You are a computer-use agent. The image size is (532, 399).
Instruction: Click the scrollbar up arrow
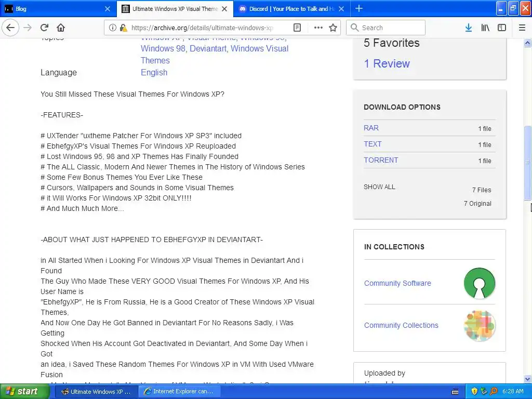tap(527, 43)
